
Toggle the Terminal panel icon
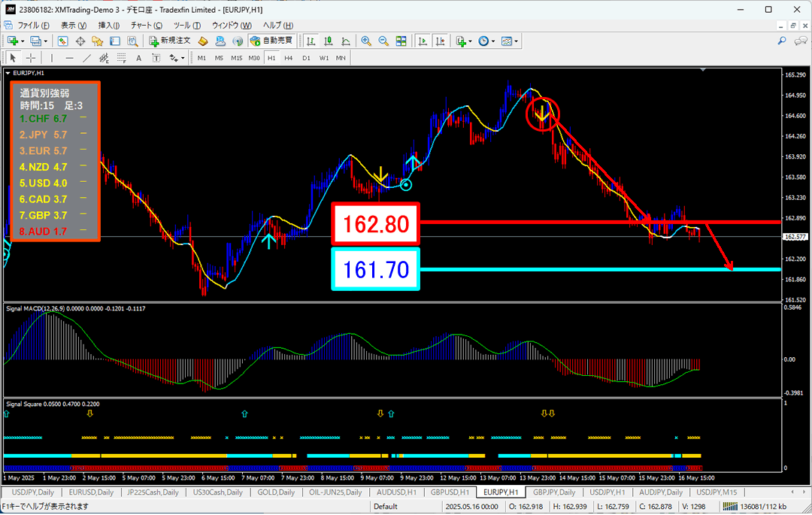tap(115, 41)
